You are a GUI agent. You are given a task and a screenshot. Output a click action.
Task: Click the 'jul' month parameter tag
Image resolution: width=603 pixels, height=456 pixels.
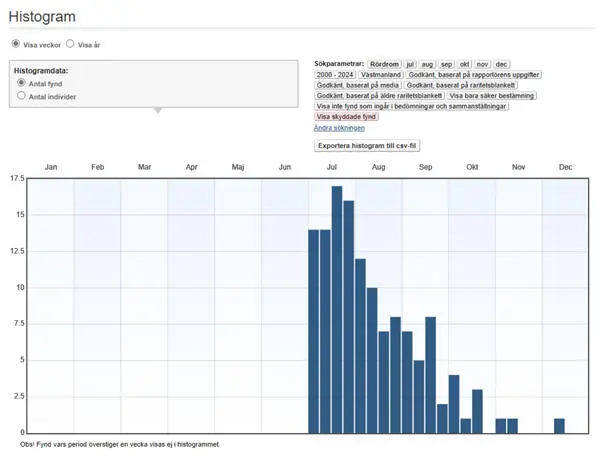pos(410,63)
